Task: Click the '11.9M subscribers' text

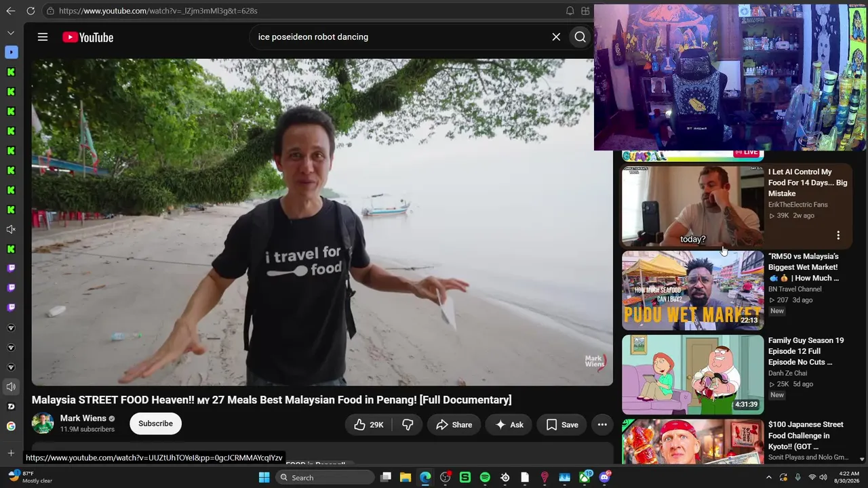Action: (87, 430)
